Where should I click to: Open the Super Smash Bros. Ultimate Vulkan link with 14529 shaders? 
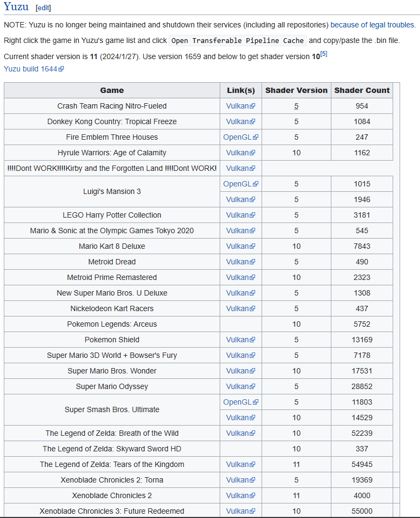(241, 418)
